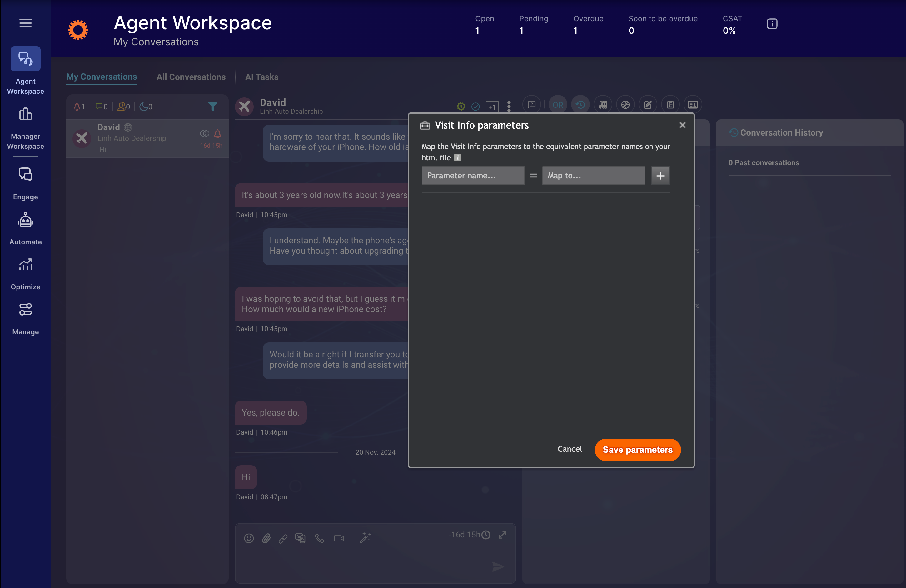
Task: Attach a file with the paperclip icon
Action: pos(266,538)
